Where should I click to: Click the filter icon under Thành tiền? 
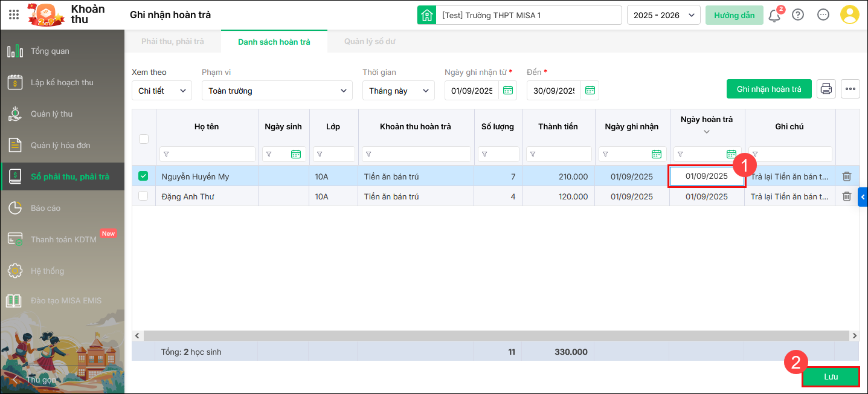tap(533, 154)
